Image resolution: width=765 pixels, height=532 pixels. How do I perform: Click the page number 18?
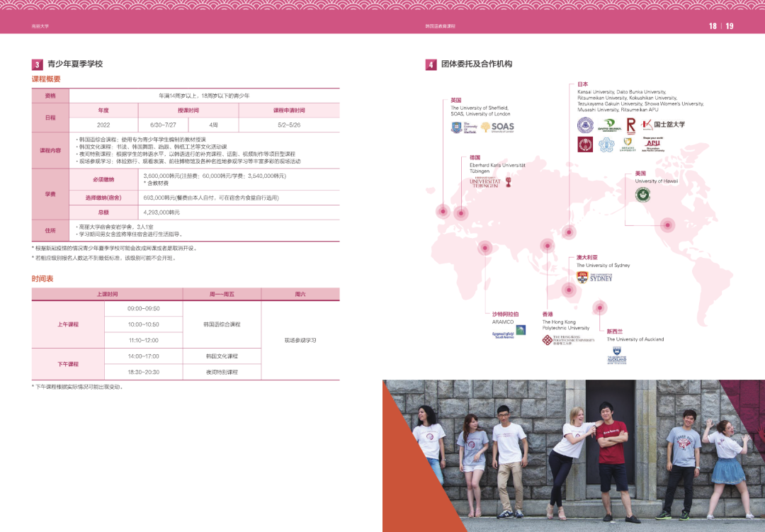coord(713,26)
